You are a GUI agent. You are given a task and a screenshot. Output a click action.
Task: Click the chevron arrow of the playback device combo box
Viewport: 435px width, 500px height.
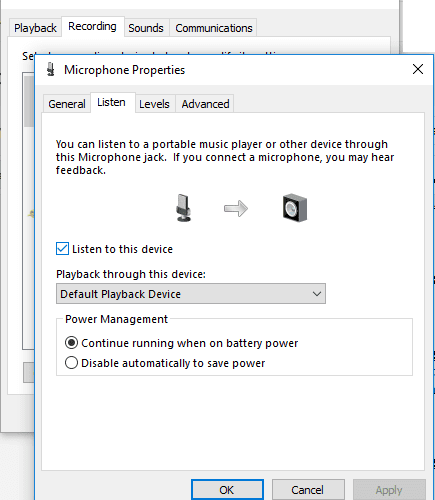click(x=317, y=294)
